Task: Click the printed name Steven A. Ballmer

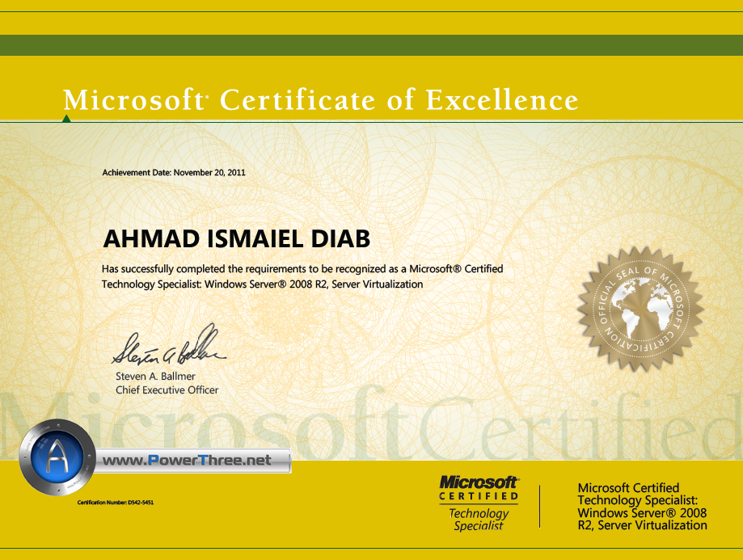Action: [155, 377]
